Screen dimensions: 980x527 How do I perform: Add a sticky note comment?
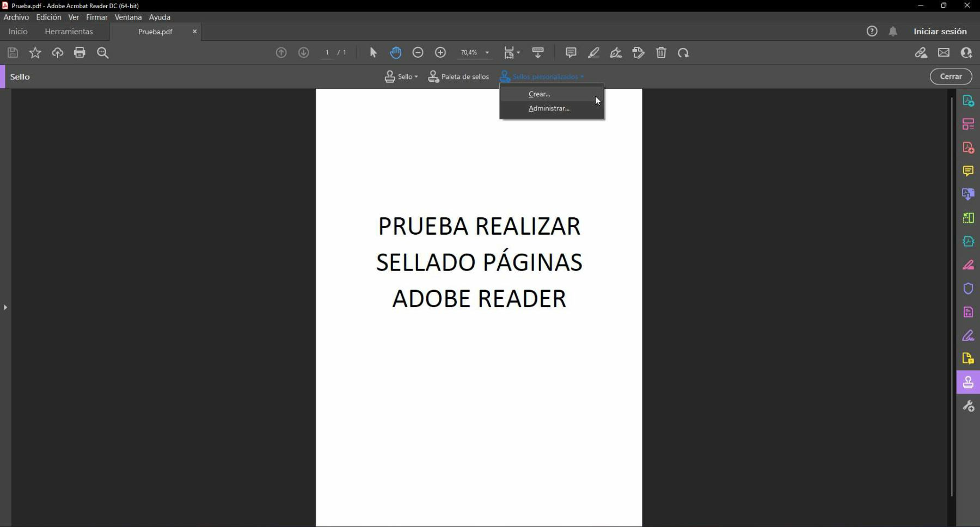(x=571, y=53)
